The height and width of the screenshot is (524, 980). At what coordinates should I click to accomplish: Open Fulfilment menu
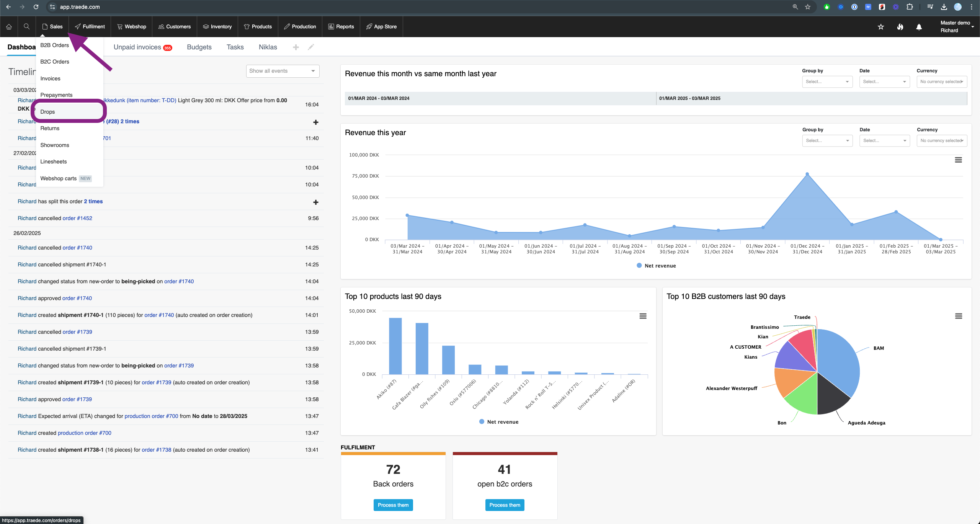click(x=90, y=26)
